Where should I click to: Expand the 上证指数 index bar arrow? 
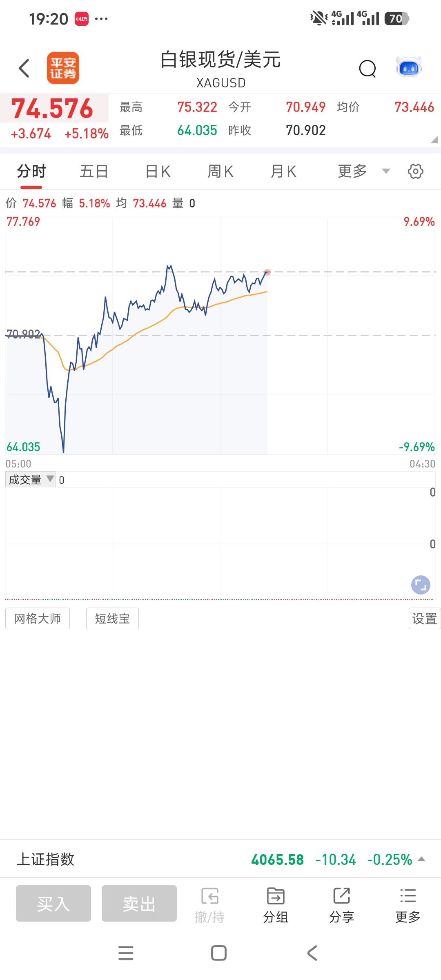pos(422,860)
